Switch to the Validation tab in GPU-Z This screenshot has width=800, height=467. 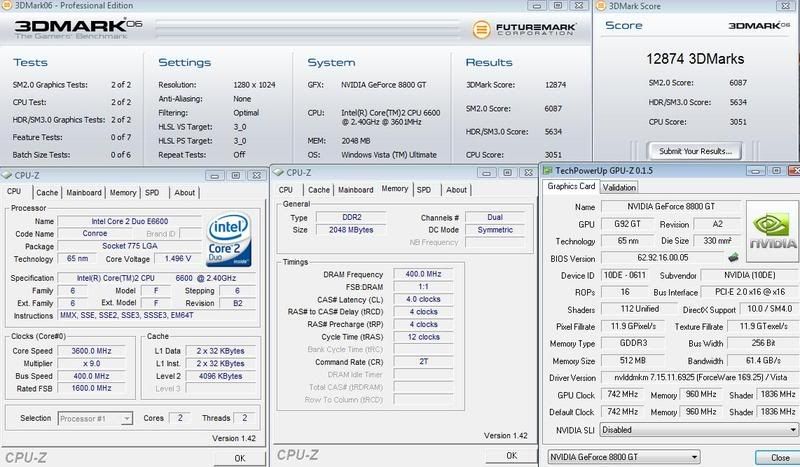pyautogui.click(x=620, y=186)
